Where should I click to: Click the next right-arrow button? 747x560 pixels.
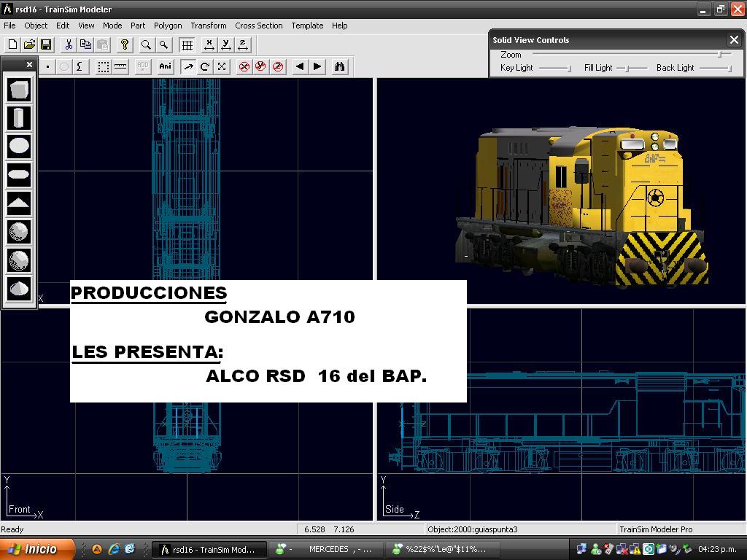317,66
